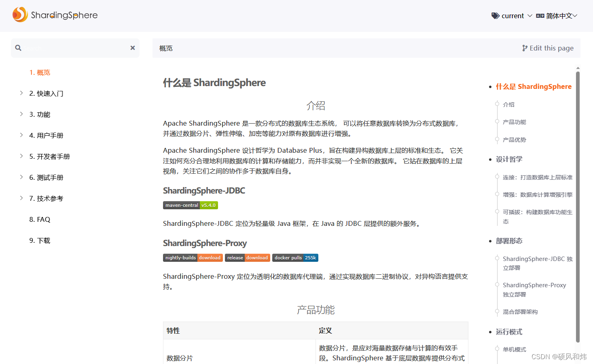Image resolution: width=593 pixels, height=364 pixels.
Task: Jump to 单机模式 in the table of contents
Action: [x=514, y=349]
